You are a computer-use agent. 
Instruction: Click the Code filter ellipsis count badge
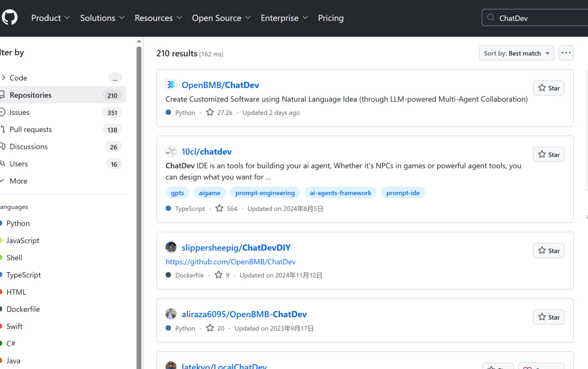[115, 78]
